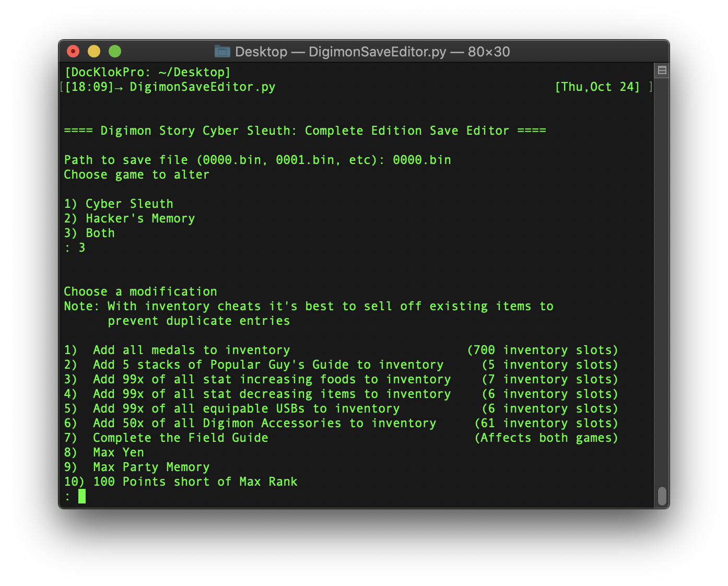Image resolution: width=728 pixels, height=586 pixels.
Task: Click the '1) Cyber Sleuth' option line
Action: click(119, 204)
